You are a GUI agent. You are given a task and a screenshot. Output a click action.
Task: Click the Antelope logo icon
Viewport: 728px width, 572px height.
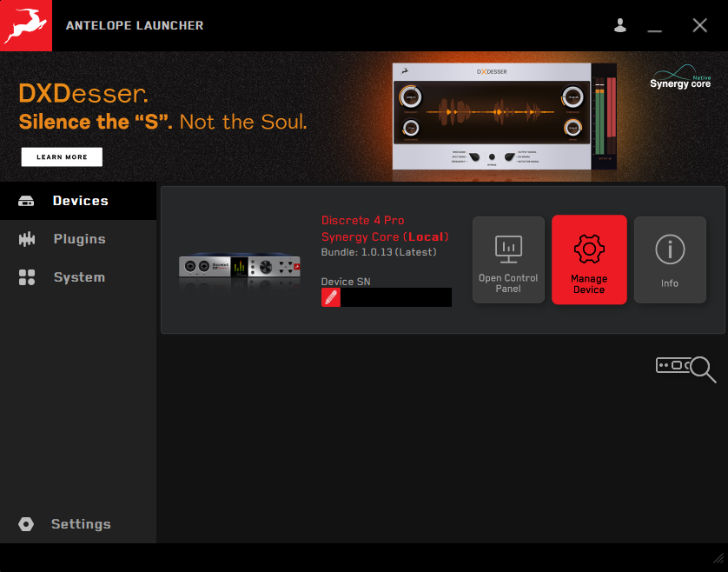tap(26, 25)
